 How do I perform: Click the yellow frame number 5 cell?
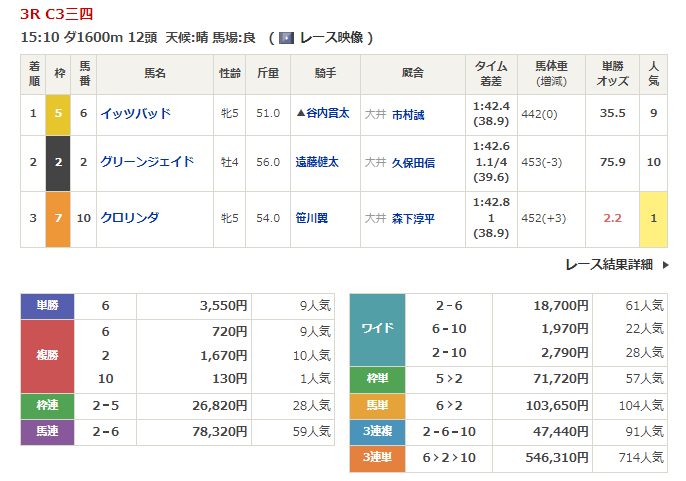pos(58,114)
